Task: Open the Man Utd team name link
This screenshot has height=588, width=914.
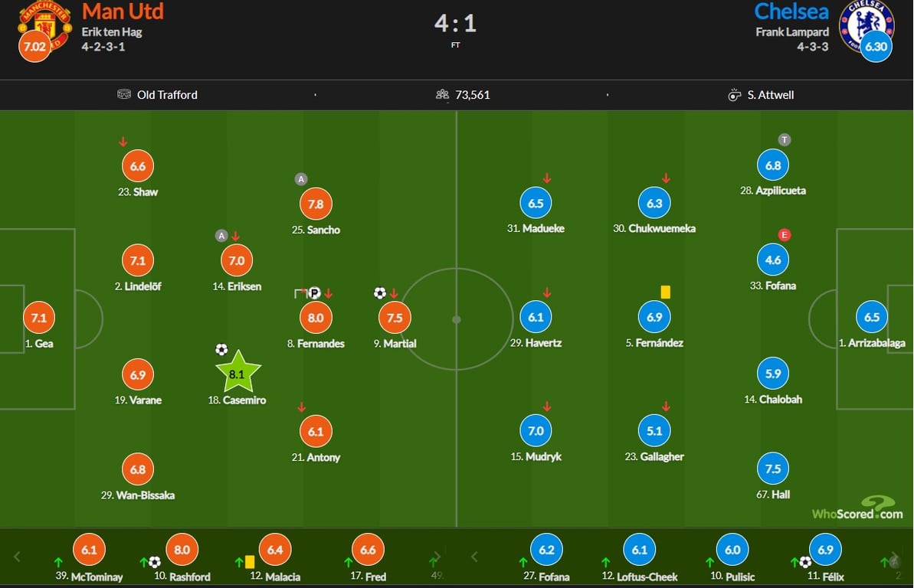Action: pos(123,11)
